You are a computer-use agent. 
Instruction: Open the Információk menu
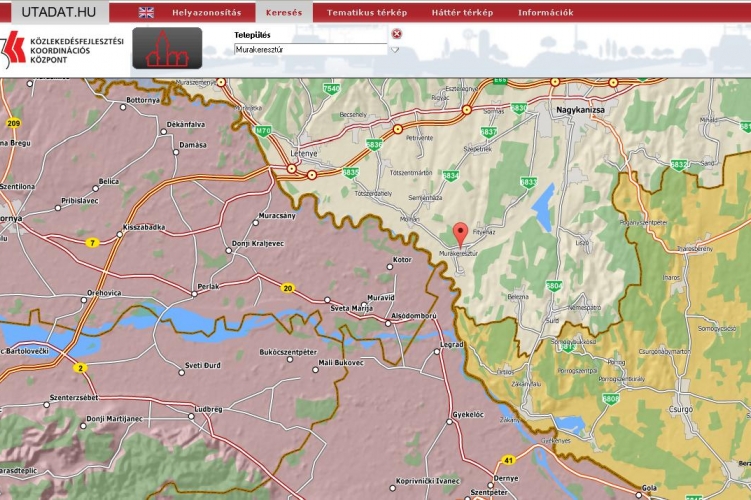545,13
